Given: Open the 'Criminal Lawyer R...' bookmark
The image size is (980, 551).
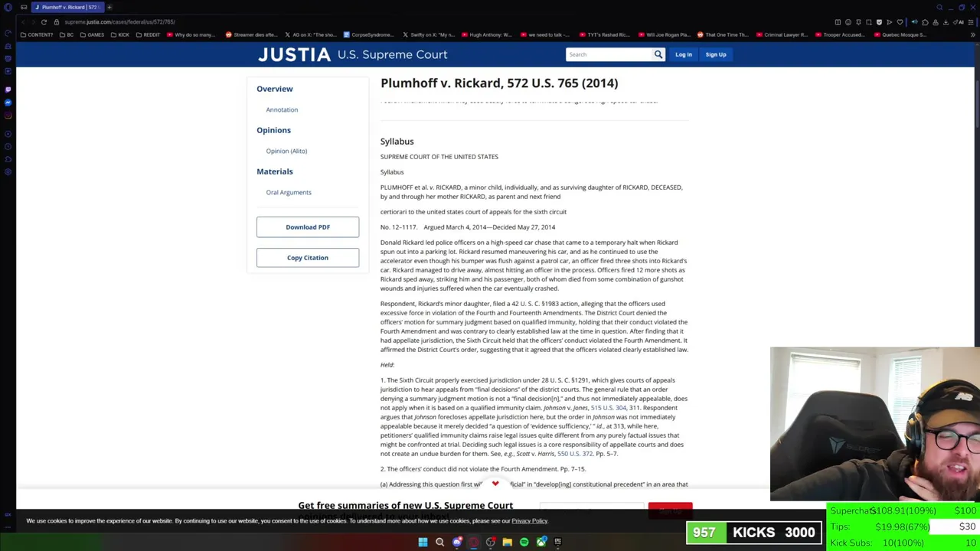Looking at the screenshot, I should click(782, 34).
